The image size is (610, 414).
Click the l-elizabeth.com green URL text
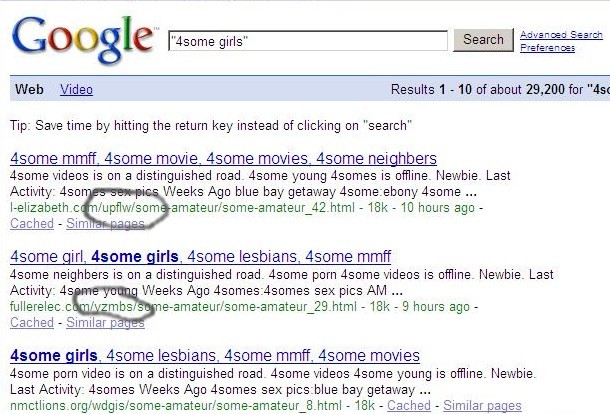pos(182,207)
